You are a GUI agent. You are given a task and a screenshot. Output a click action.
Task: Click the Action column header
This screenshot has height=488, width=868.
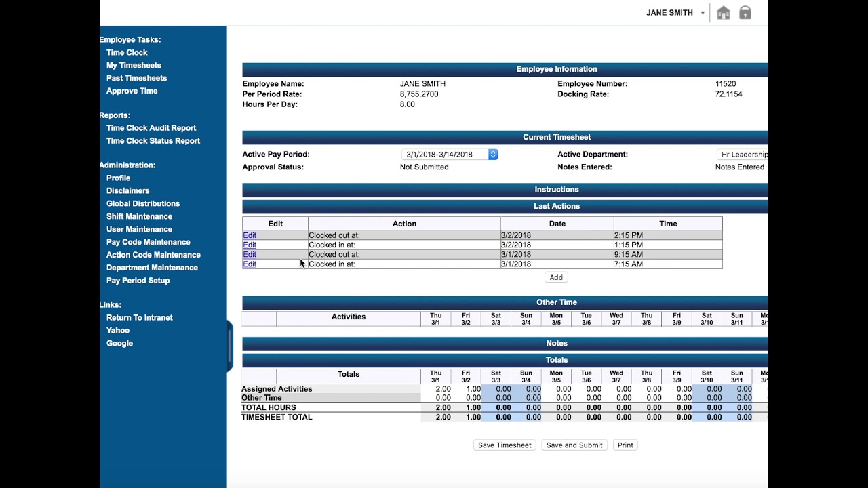click(404, 224)
